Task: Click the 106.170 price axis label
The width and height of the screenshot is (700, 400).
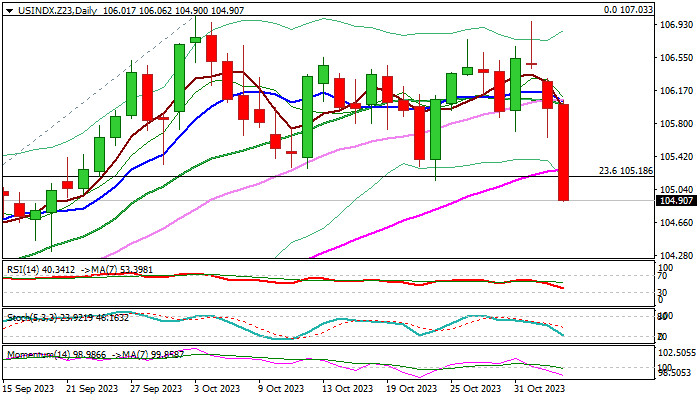Action: [676, 91]
